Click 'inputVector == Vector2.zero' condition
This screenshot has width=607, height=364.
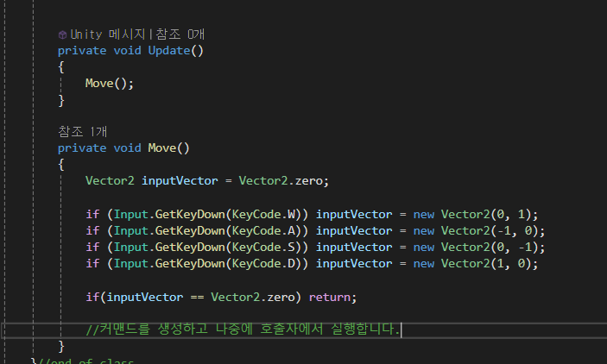pos(200,298)
